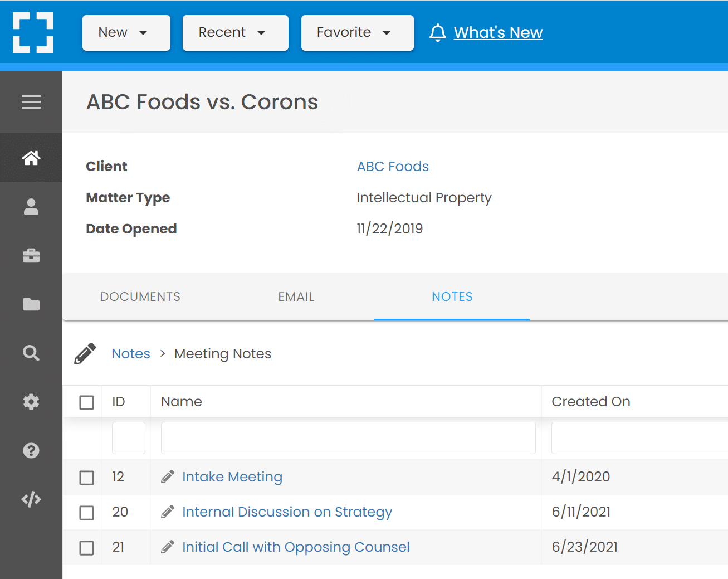Open the briefcase Matters sidebar icon

click(31, 256)
